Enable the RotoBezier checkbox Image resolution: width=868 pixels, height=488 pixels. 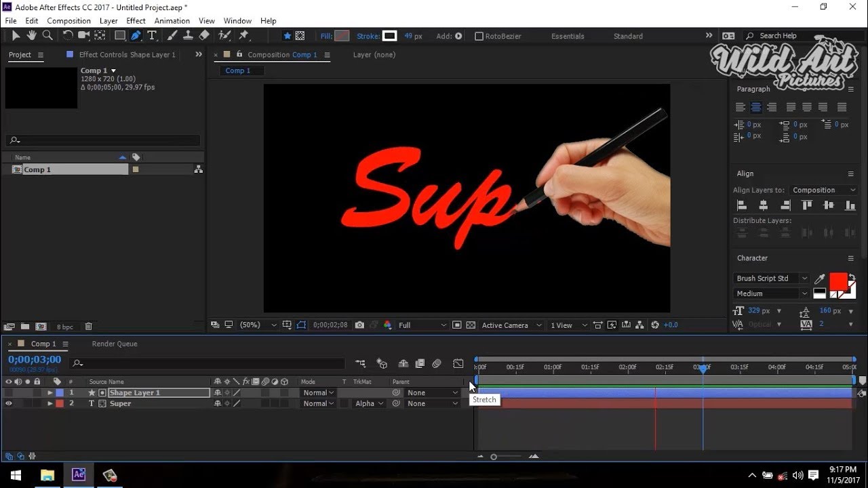(479, 36)
